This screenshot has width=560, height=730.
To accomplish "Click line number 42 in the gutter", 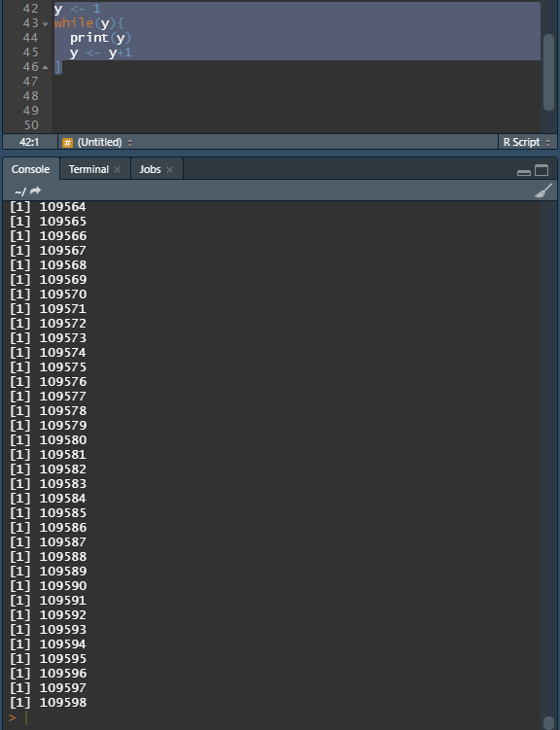I will 31,9.
